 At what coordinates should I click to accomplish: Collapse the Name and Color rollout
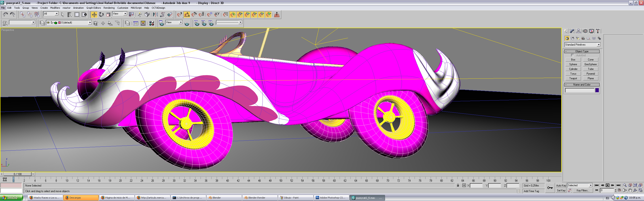point(582,85)
